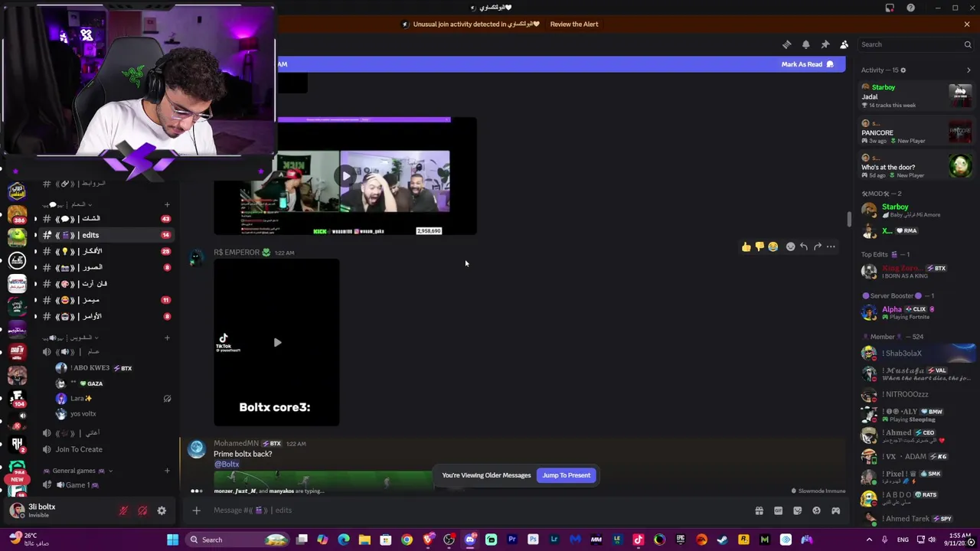
Task: Open the Threads icon in channel header
Action: 786,44
